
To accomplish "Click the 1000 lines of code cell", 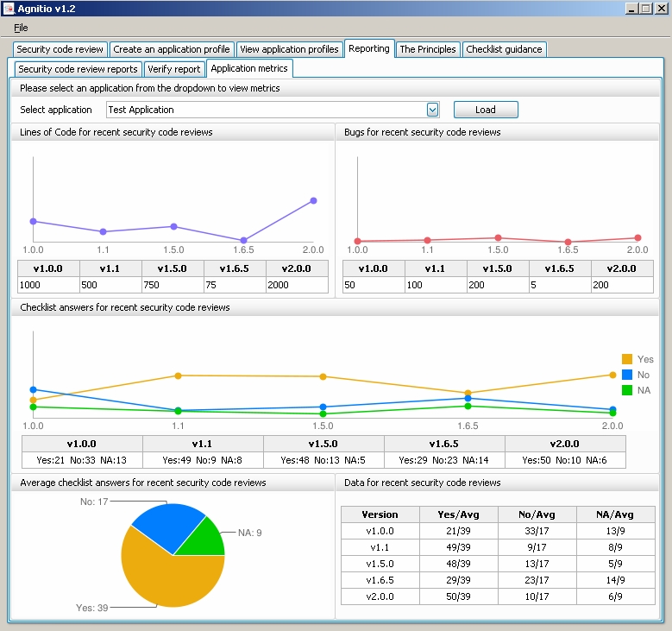I will [48, 285].
